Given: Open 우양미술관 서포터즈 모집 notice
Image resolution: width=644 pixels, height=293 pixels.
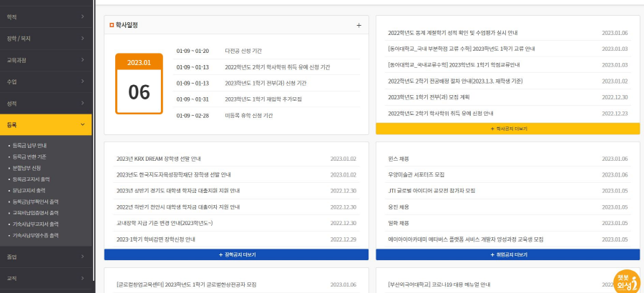Looking at the screenshot, I should (416, 174).
